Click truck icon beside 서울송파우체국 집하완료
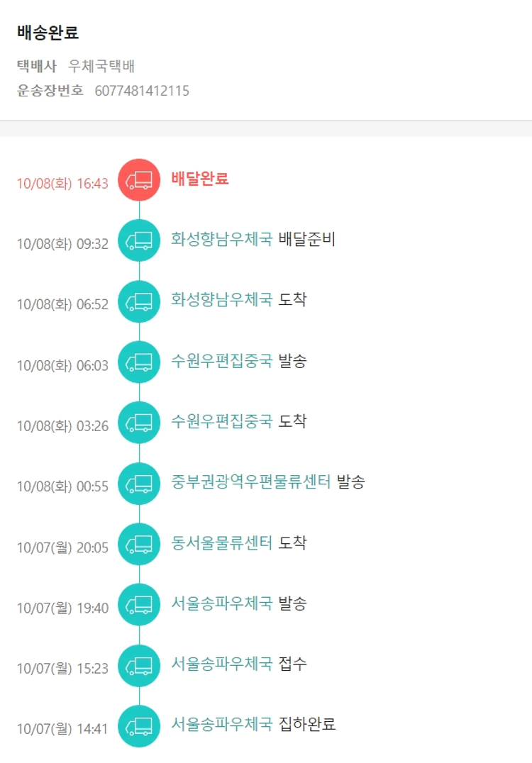The image size is (532, 763). [x=139, y=726]
